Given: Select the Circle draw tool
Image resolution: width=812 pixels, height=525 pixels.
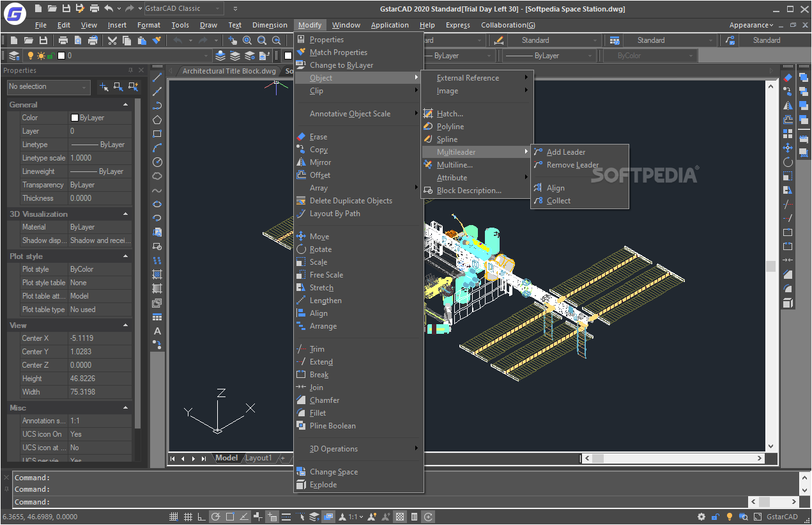Looking at the screenshot, I should pyautogui.click(x=157, y=162).
